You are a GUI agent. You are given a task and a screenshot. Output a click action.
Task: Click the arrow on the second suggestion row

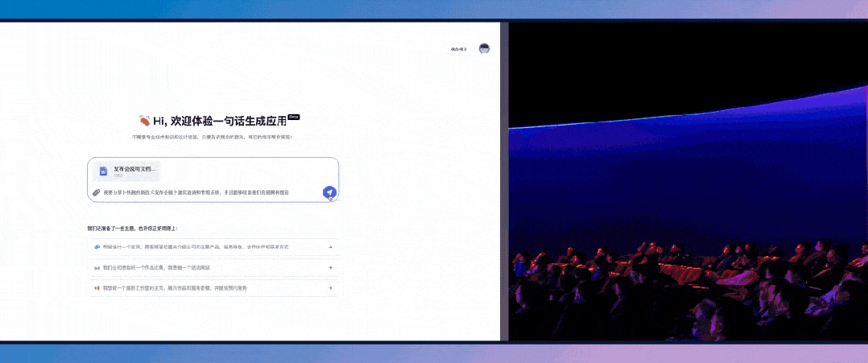point(330,267)
